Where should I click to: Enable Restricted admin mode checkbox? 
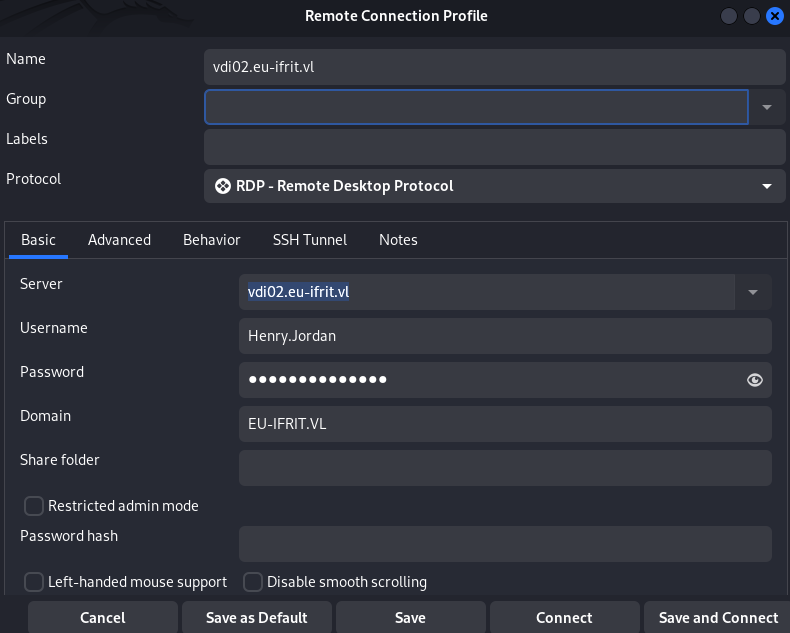[x=34, y=505]
